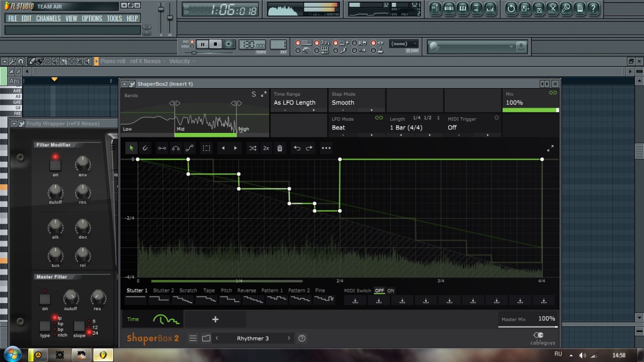The width and height of the screenshot is (644, 362).
Task: Step Time Range to next option
Action: [x=314, y=110]
